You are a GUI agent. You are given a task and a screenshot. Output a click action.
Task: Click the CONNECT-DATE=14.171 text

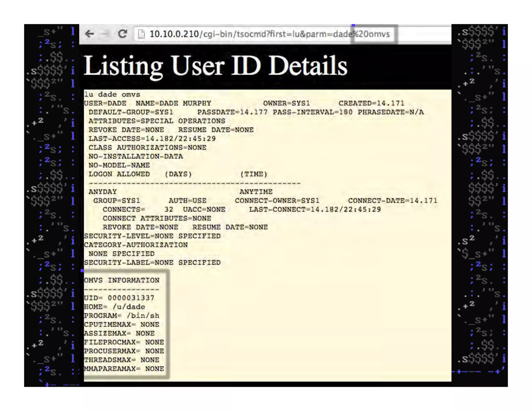pyautogui.click(x=393, y=201)
